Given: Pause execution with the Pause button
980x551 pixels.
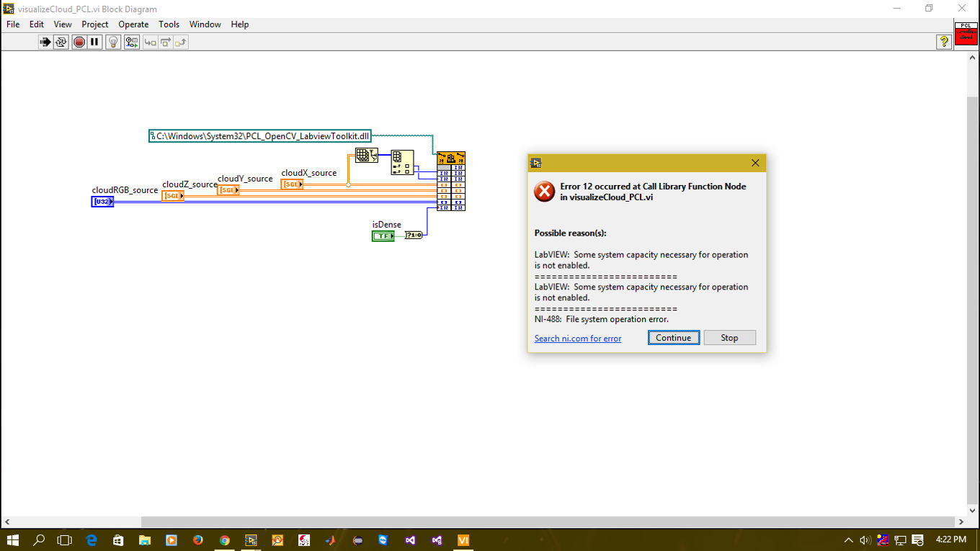Looking at the screenshot, I should click(95, 42).
